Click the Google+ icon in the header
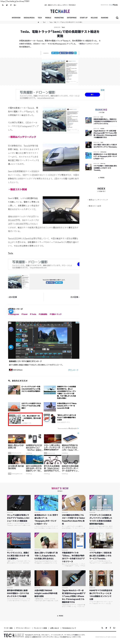Screen dimensions: 120x644 click(x=15, y=5)
